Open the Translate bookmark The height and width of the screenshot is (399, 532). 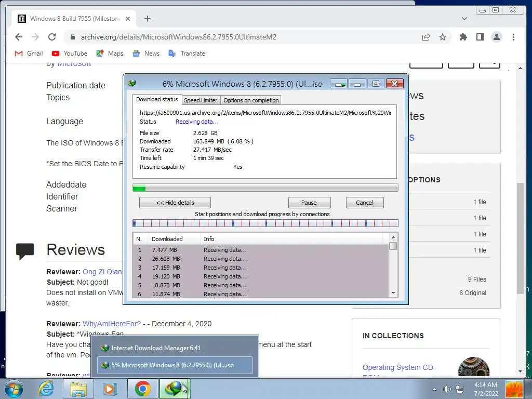pos(187,54)
